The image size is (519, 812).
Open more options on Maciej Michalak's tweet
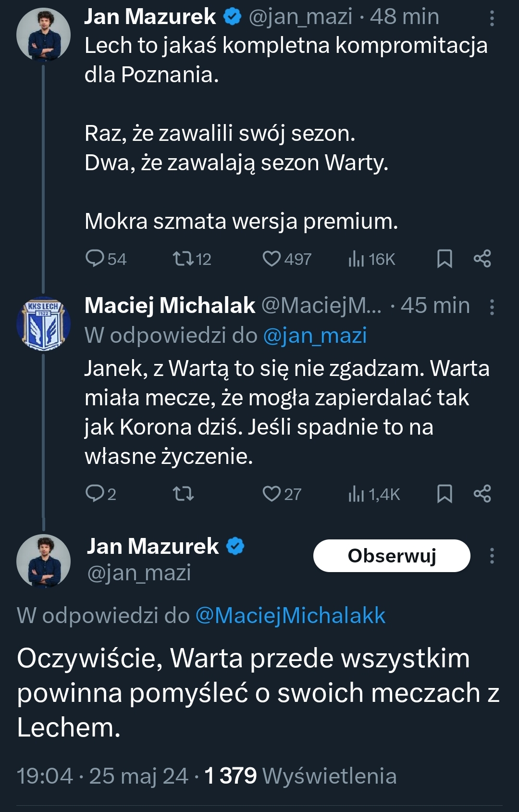(x=492, y=307)
